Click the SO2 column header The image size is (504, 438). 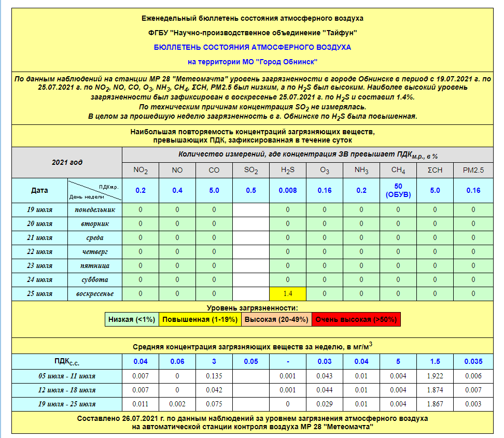pyautogui.click(x=251, y=170)
